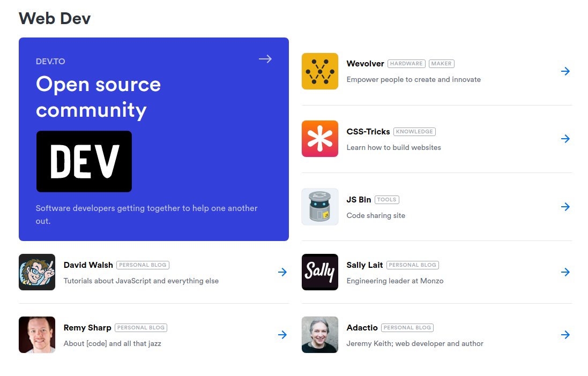Open the Adactio title link
588x376 pixels.
point(362,328)
